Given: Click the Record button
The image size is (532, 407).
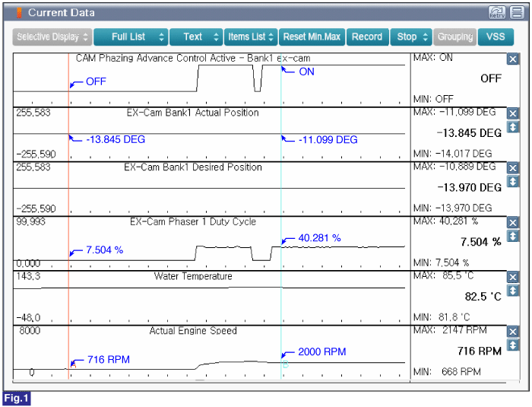Looking at the screenshot, I should (367, 37).
